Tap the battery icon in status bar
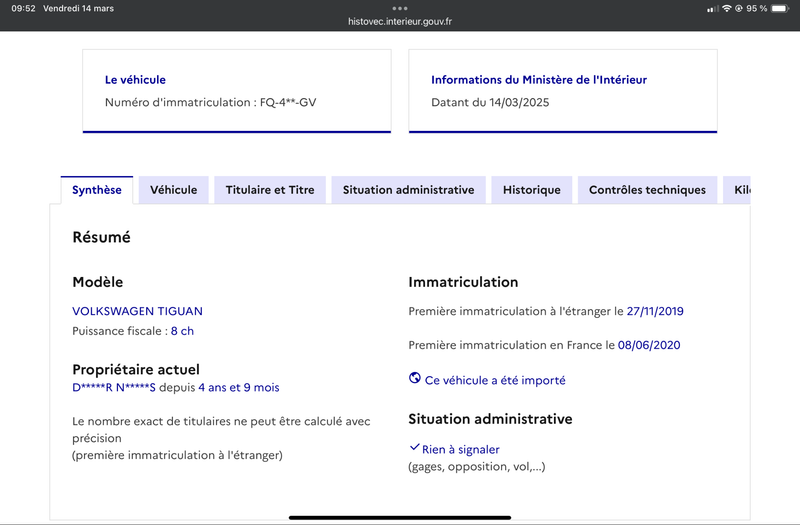 point(781,8)
